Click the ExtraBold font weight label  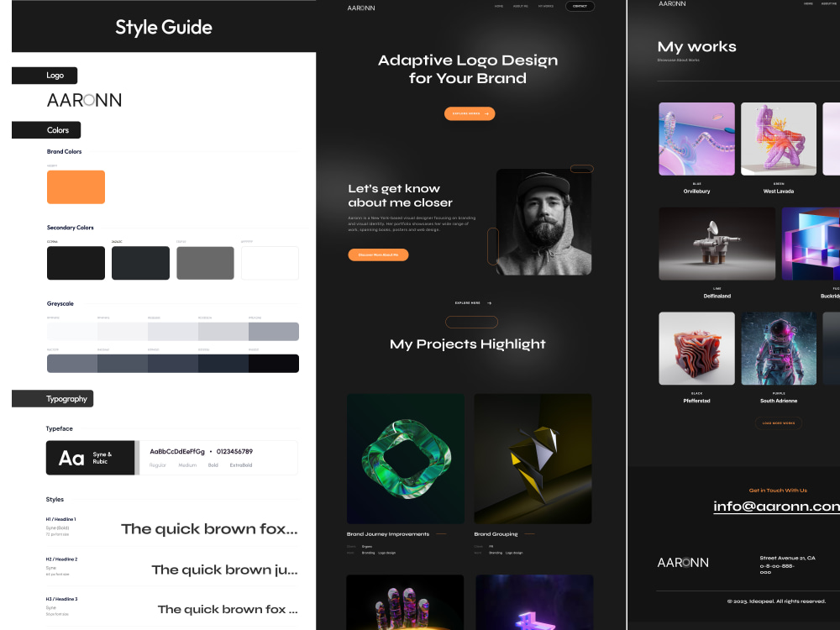(241, 465)
